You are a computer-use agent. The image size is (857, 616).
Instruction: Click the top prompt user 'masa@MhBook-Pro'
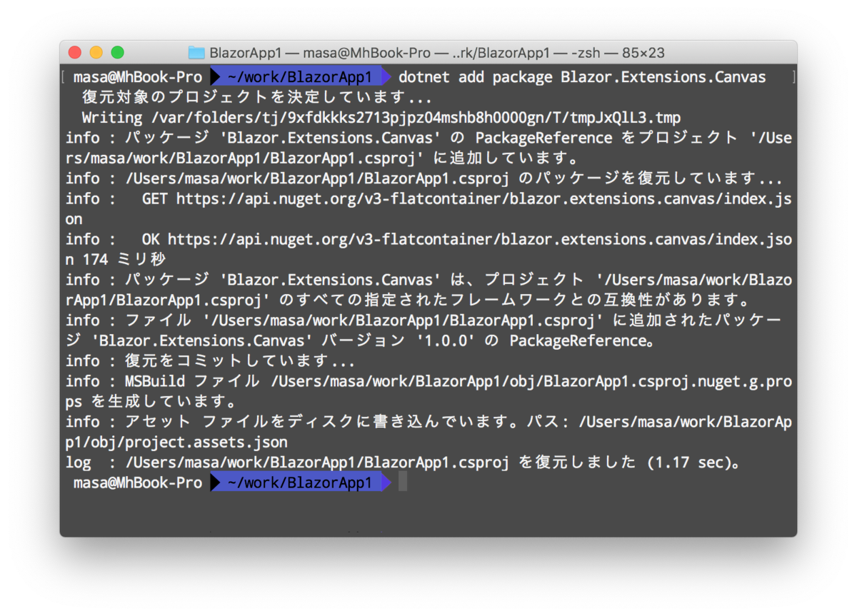(x=138, y=77)
